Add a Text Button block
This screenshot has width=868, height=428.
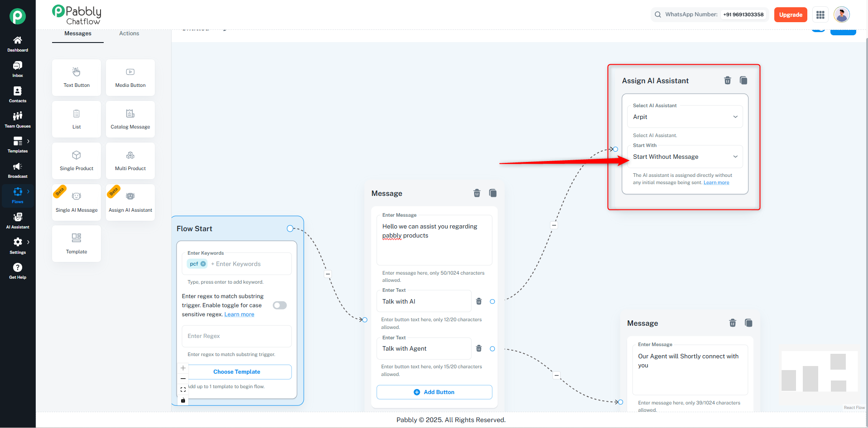[x=77, y=78]
